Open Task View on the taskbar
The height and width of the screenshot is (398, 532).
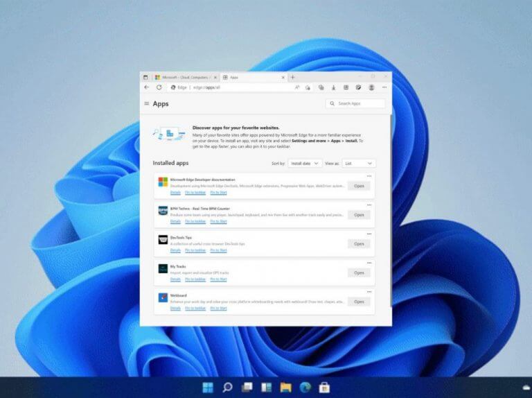coord(247,388)
